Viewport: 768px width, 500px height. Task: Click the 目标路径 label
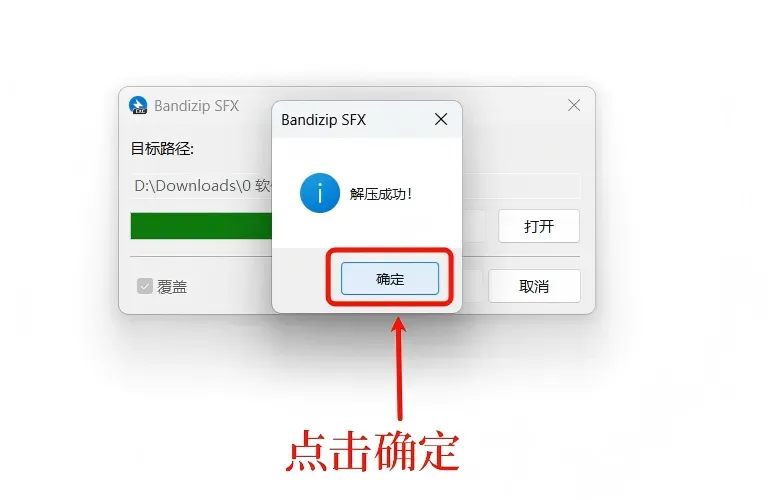click(162, 148)
